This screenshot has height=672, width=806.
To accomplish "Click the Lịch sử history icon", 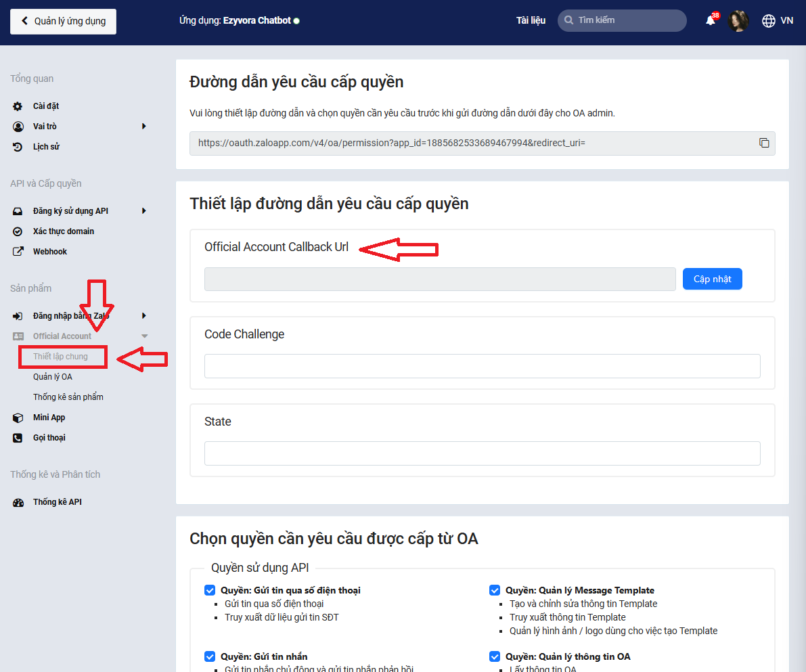I will 18,147.
